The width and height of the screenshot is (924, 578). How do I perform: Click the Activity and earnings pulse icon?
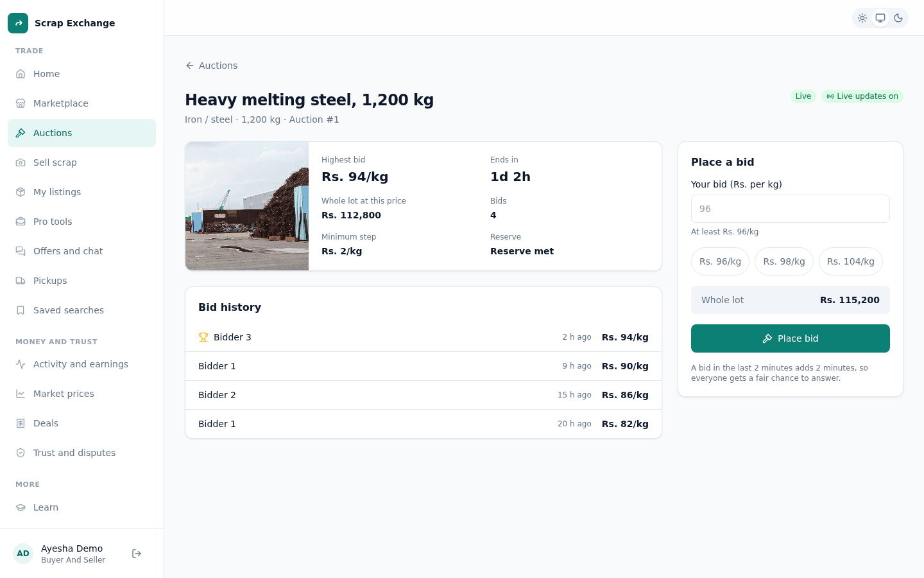(x=21, y=364)
